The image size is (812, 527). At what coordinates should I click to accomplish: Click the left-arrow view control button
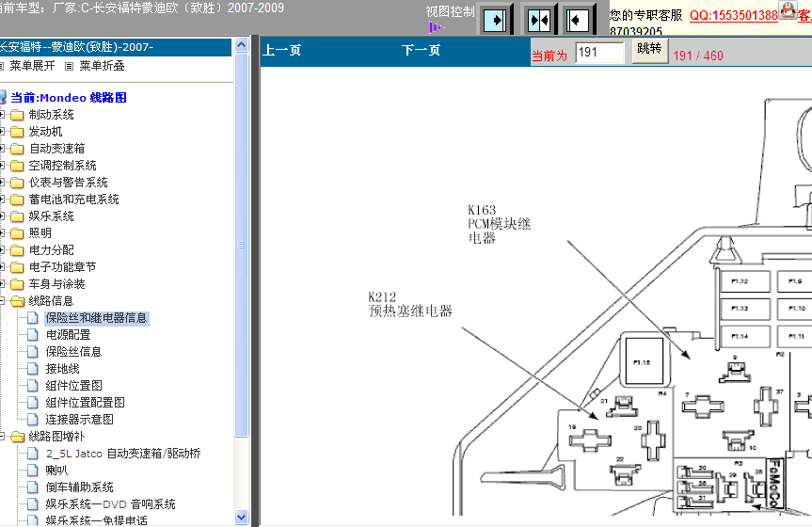577,20
